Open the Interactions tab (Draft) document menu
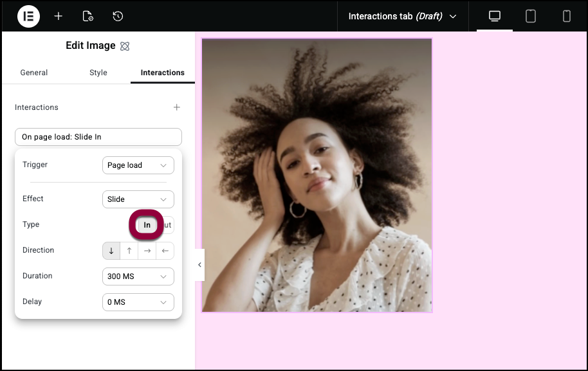The image size is (588, 371). [x=402, y=16]
